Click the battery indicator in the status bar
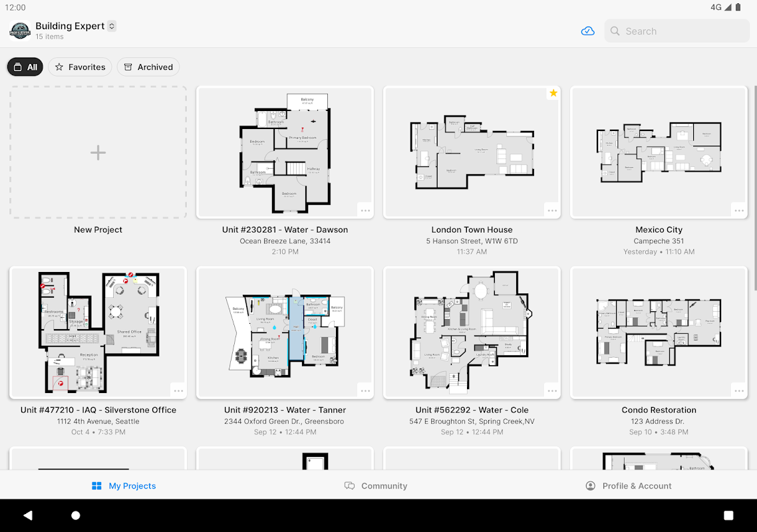The height and width of the screenshot is (532, 757). [738, 7]
